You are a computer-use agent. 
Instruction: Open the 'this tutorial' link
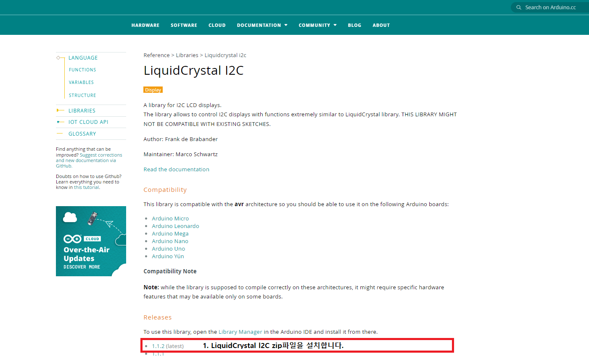pos(87,187)
